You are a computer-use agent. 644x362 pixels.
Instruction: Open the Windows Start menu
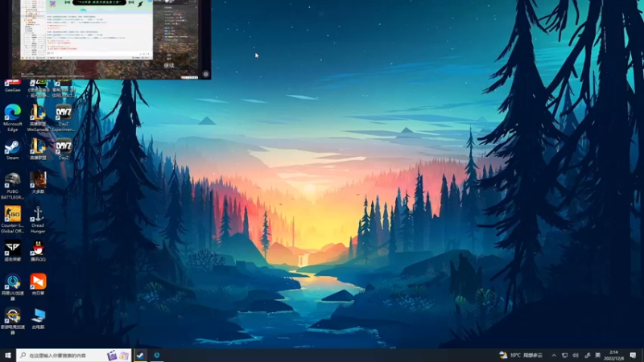[8, 356]
